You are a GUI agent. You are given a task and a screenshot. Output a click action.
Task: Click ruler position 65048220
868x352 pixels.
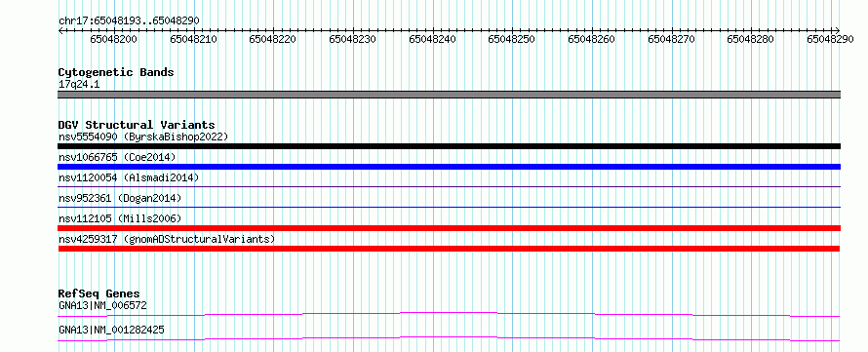[273, 39]
